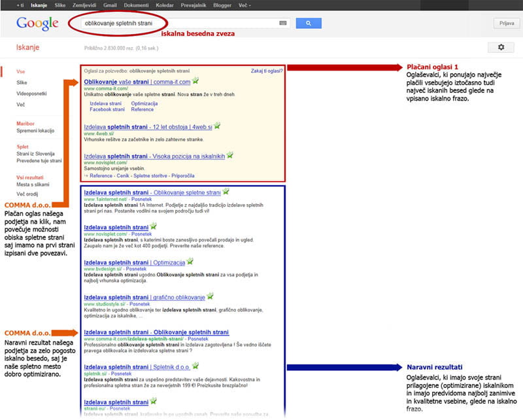
Task: Open Posnetek link for studiostyle.si result
Action: coord(140,304)
